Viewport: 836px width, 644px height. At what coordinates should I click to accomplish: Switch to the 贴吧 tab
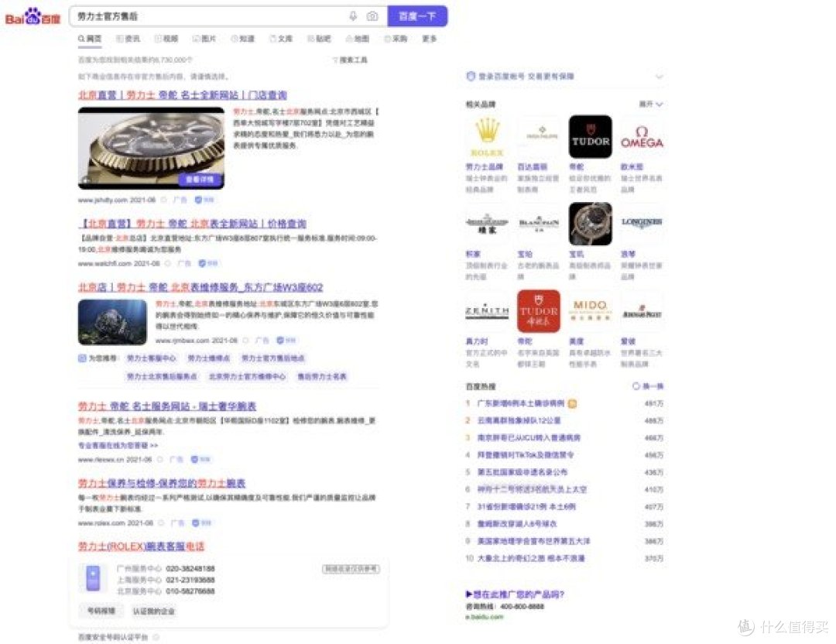tap(320, 39)
